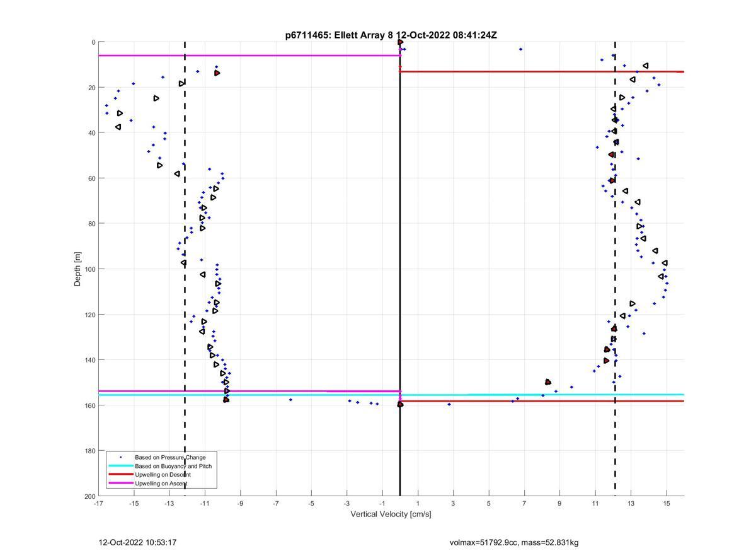
Task: Click the depth-axis tick label "60"
Action: (92, 178)
